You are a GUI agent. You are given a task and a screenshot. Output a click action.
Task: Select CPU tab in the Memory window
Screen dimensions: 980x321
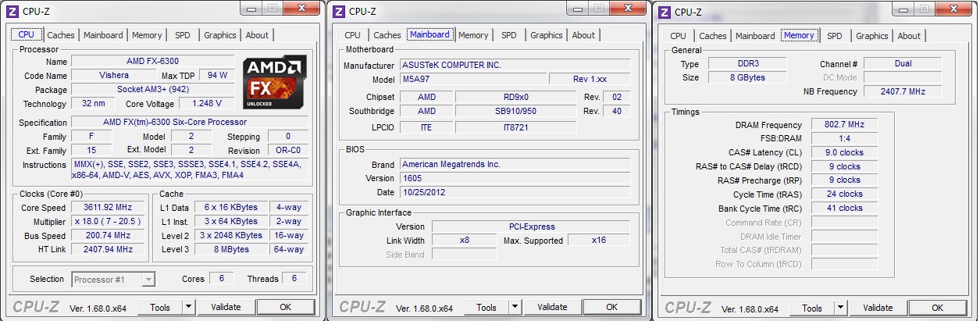[x=678, y=36]
